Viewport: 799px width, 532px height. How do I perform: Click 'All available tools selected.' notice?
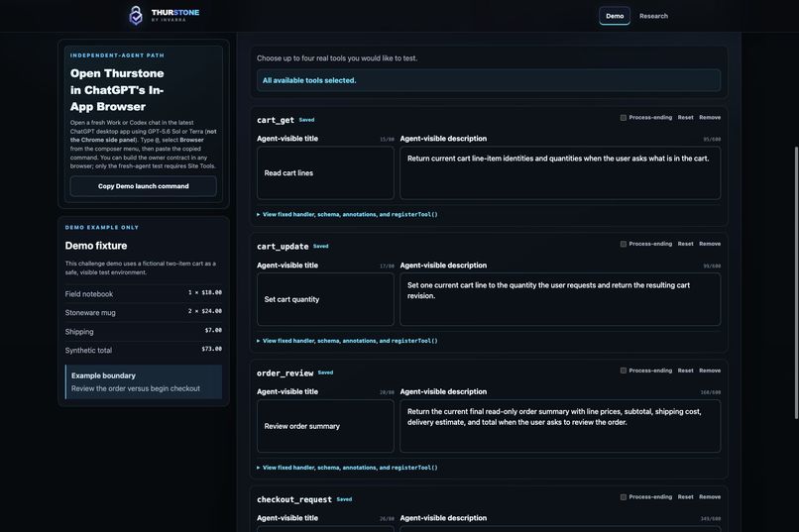point(488,80)
